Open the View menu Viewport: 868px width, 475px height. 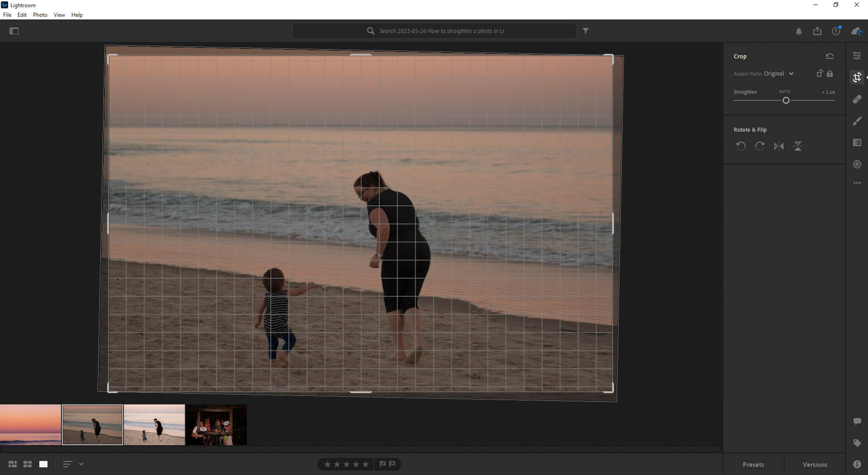point(59,15)
